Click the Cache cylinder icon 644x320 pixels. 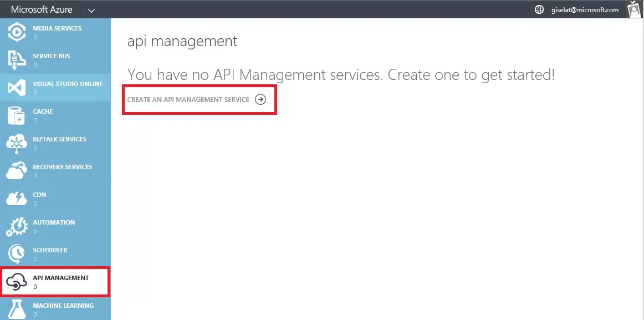pyautogui.click(x=17, y=115)
